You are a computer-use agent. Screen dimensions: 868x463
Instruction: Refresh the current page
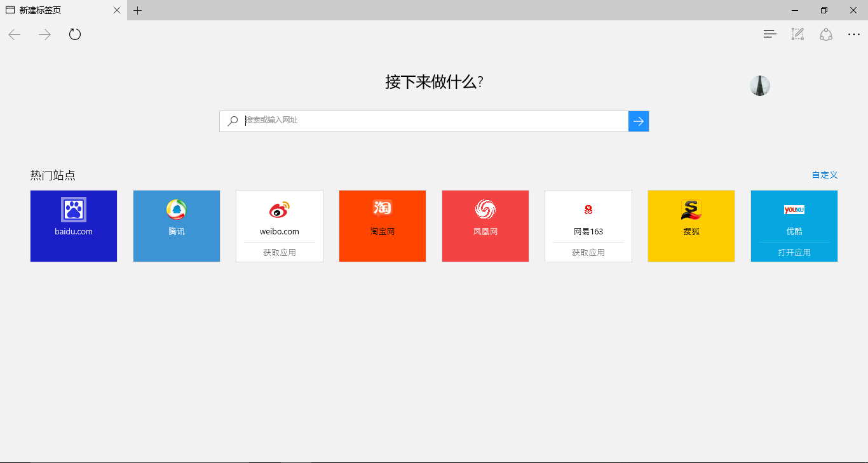pos(75,34)
